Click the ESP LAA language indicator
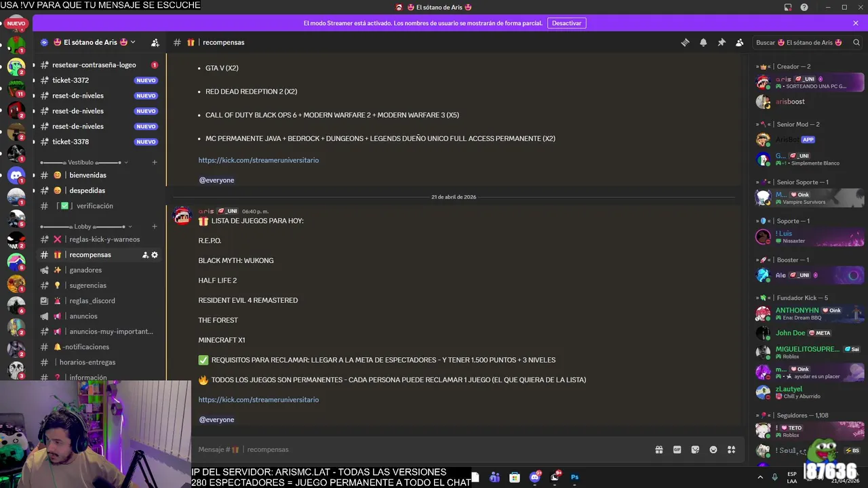Viewport: 868px width, 488px height. [792, 477]
